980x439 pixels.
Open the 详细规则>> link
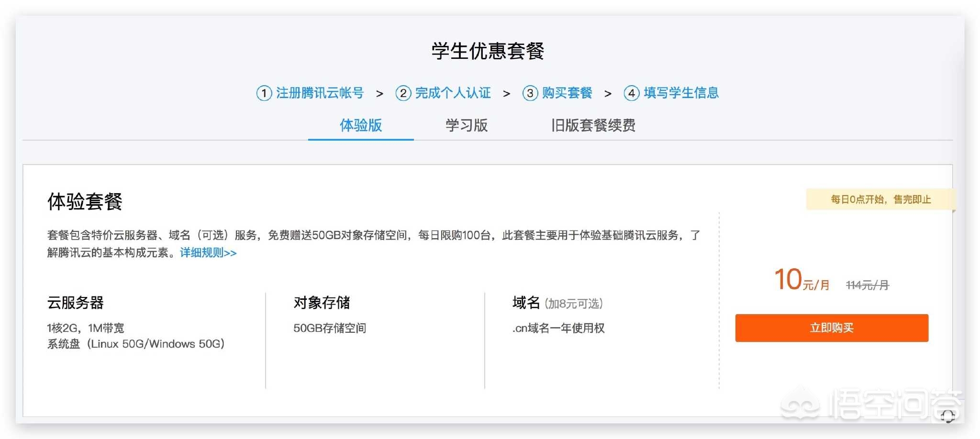[208, 252]
